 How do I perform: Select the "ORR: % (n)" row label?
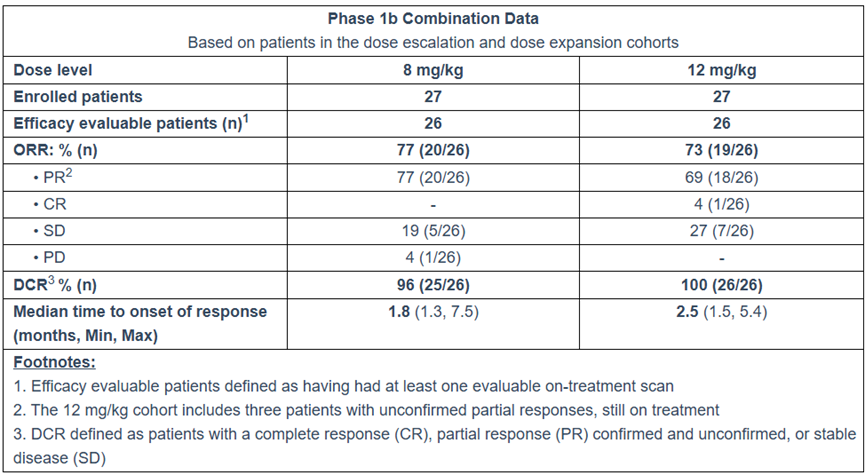tap(57, 151)
